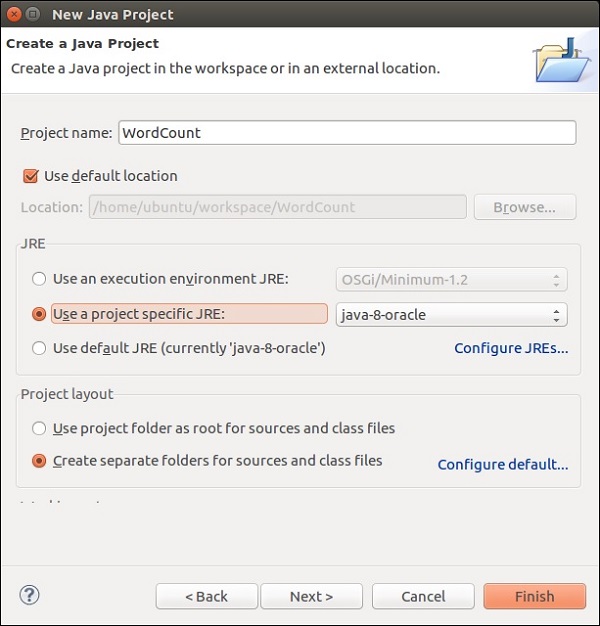Click the < Back button
This screenshot has height=626, width=600.
[206, 596]
